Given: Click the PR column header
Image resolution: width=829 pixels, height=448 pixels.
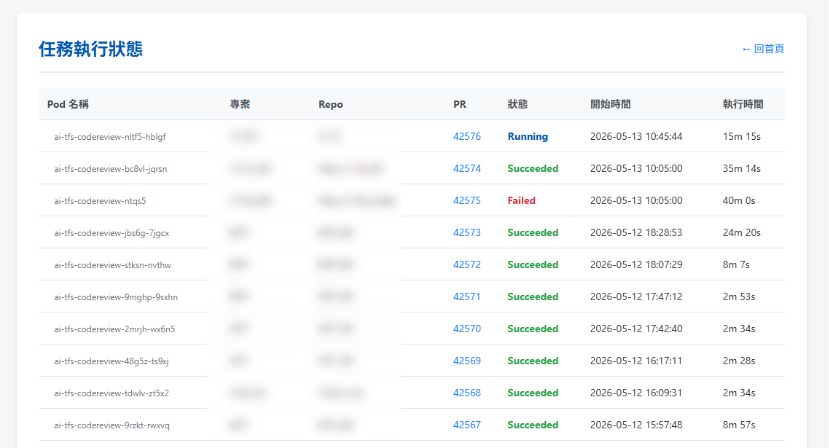Looking at the screenshot, I should (459, 104).
